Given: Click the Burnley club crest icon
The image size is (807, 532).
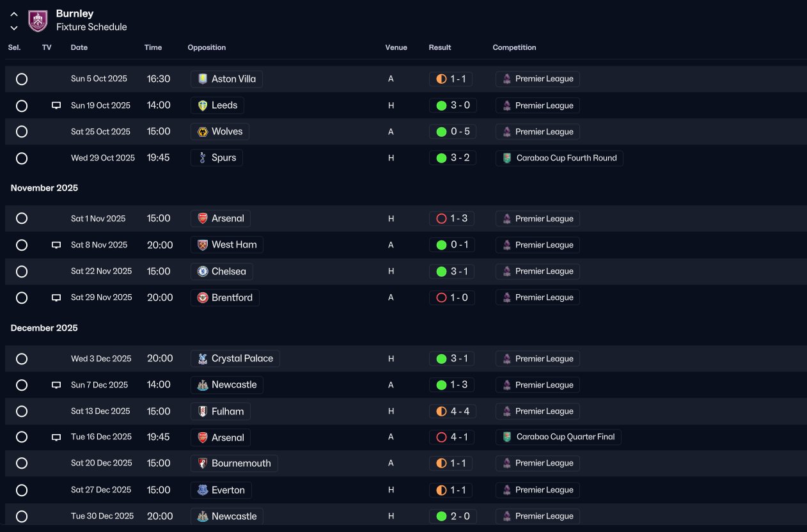Looking at the screenshot, I should point(38,20).
